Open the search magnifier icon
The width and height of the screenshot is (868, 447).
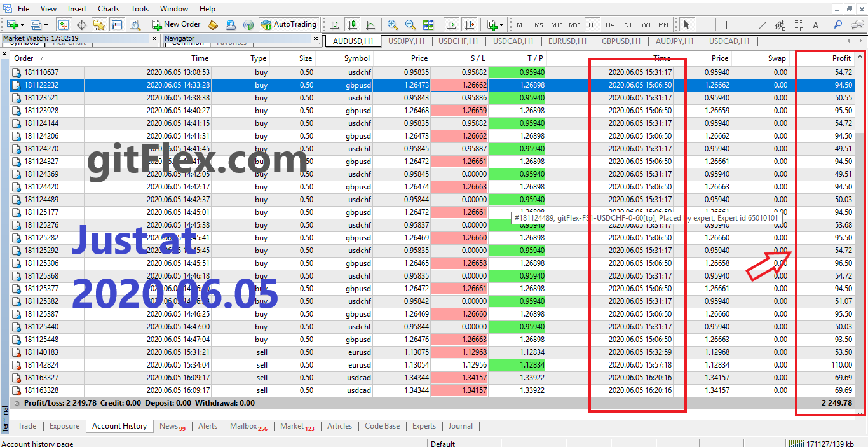pyautogui.click(x=838, y=25)
